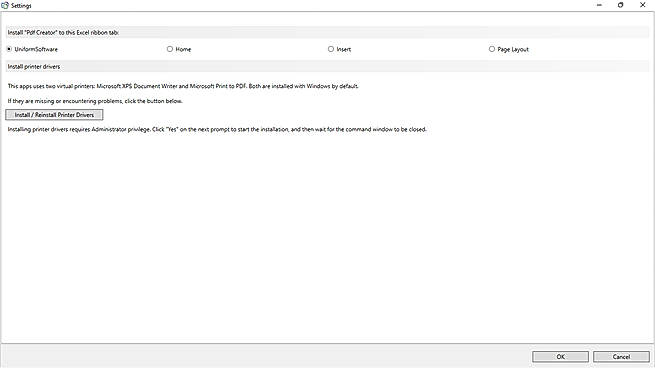Click Install / Reinstall Printer Drivers button
Screen dimensions: 655x368
coord(54,114)
